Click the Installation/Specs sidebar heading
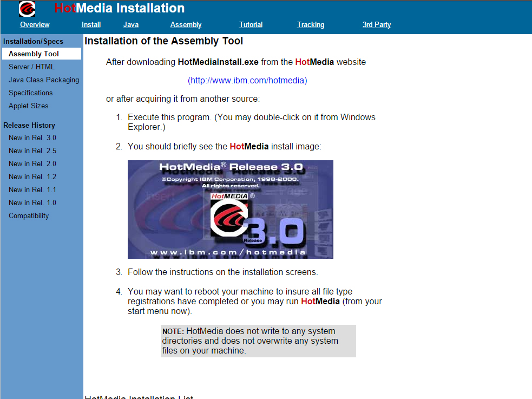The height and width of the screenshot is (399, 532). [x=33, y=41]
